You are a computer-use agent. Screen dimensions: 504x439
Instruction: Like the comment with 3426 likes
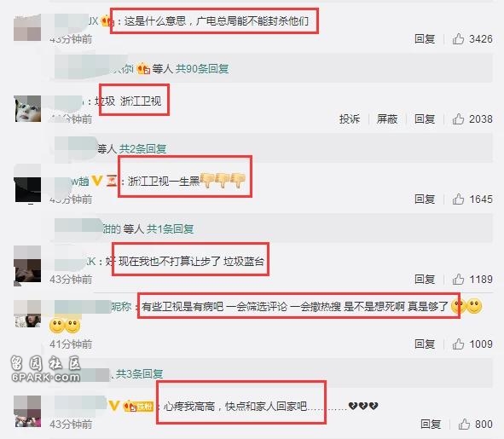tap(458, 39)
